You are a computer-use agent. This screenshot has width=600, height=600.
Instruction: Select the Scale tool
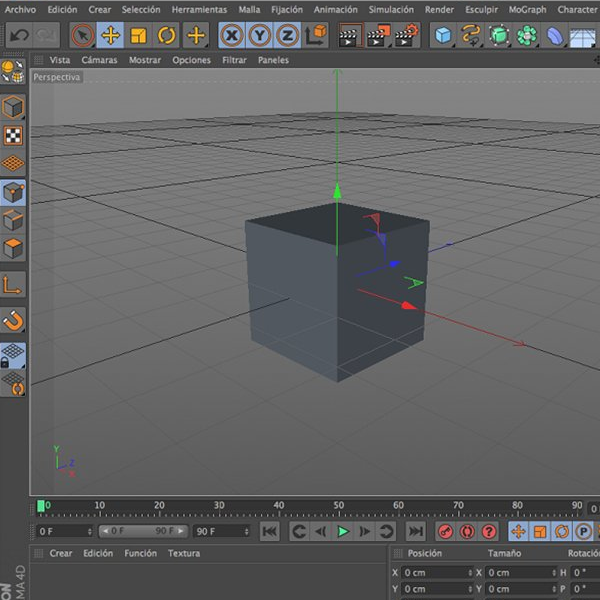(139, 36)
